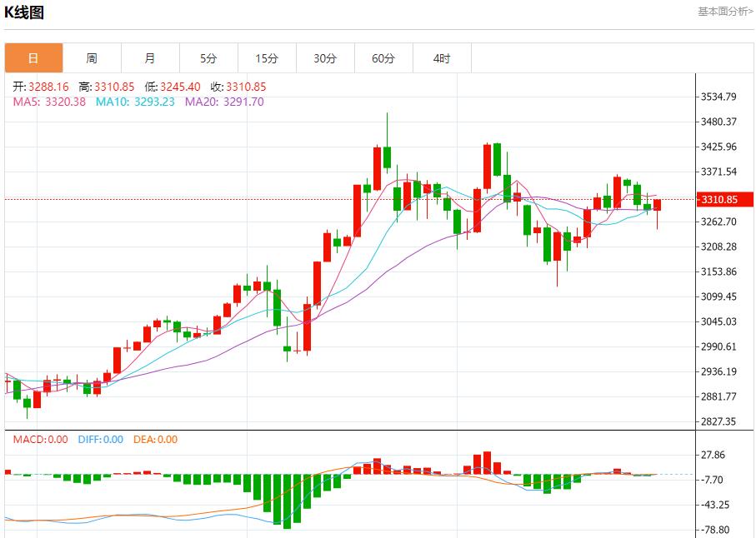This screenshot has height=538, width=756.
Task: Click the 高: 3310.85 high value
Action: [x=107, y=87]
